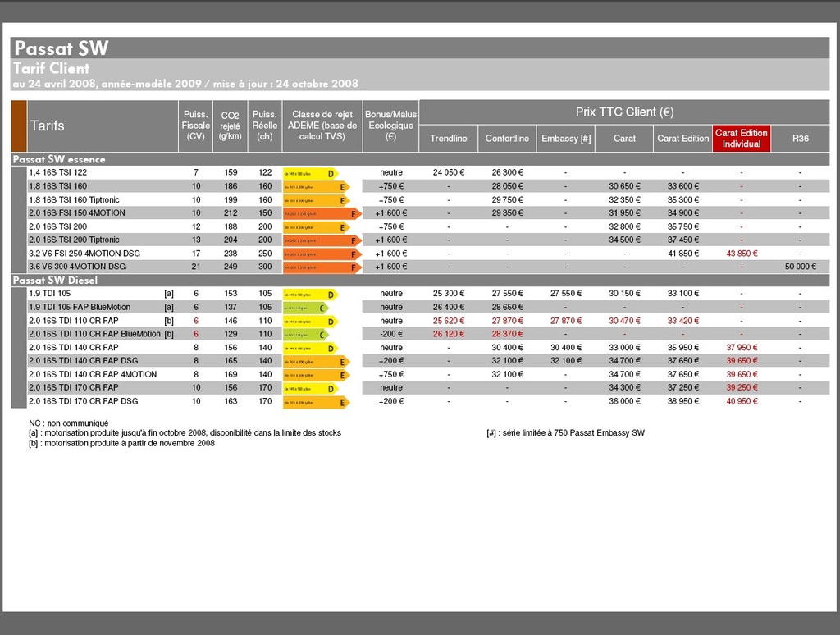Click the green class C badge for 1.9 TDI 105 FAP BlueMotion
The height and width of the screenshot is (635, 840).
pyautogui.click(x=306, y=308)
